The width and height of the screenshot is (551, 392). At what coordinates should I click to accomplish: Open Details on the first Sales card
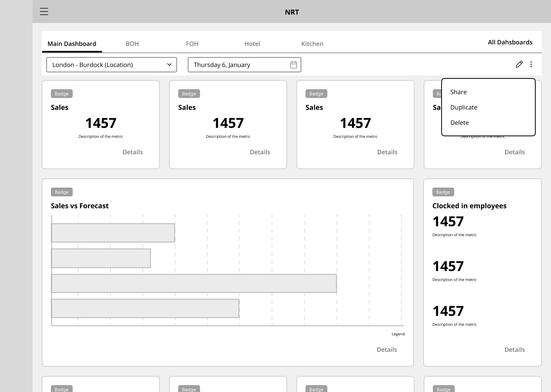[x=132, y=152]
